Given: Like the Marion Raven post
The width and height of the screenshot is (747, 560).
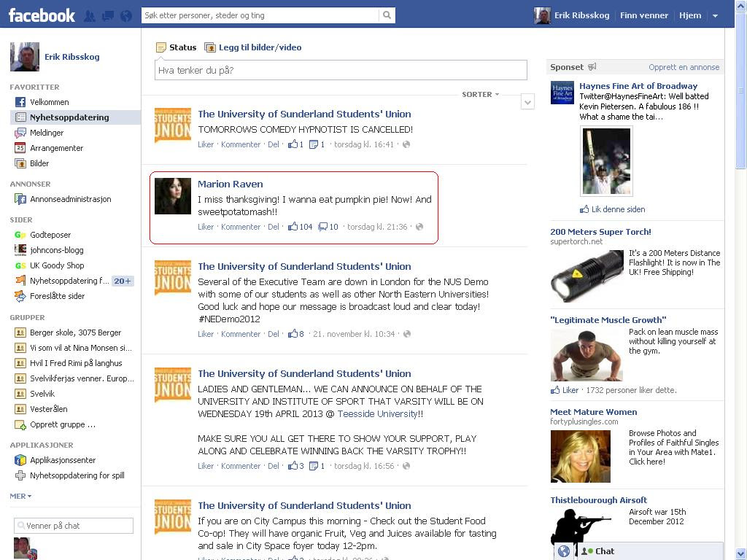Looking at the screenshot, I should [x=206, y=227].
